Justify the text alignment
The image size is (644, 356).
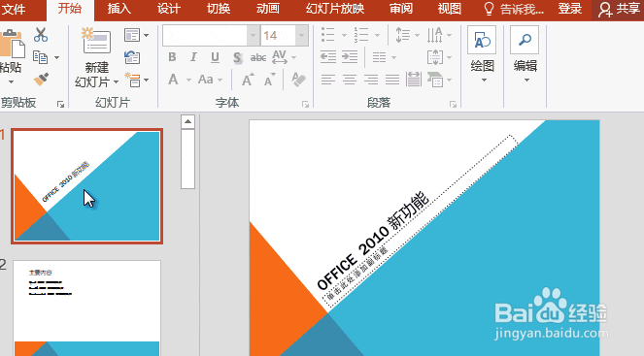392,80
